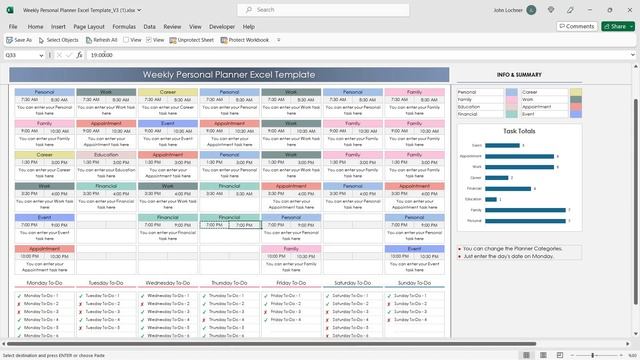Activate Select Objects pointer tool
This screenshot has width=640, height=360.
(58, 40)
